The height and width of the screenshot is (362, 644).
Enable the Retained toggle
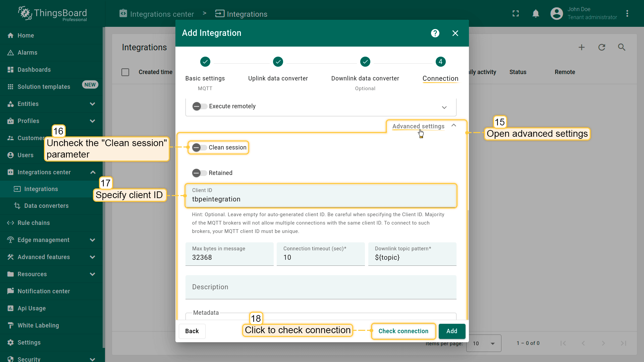(x=199, y=173)
